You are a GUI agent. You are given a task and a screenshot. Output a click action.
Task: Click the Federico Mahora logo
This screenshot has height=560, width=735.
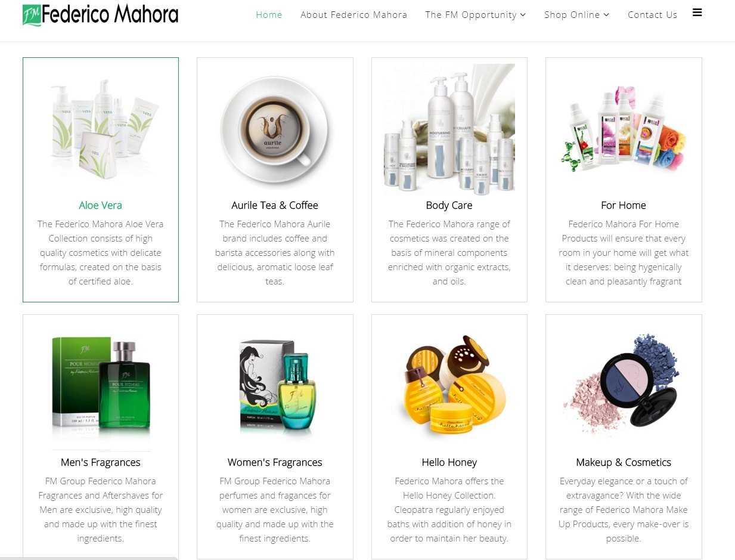[100, 14]
